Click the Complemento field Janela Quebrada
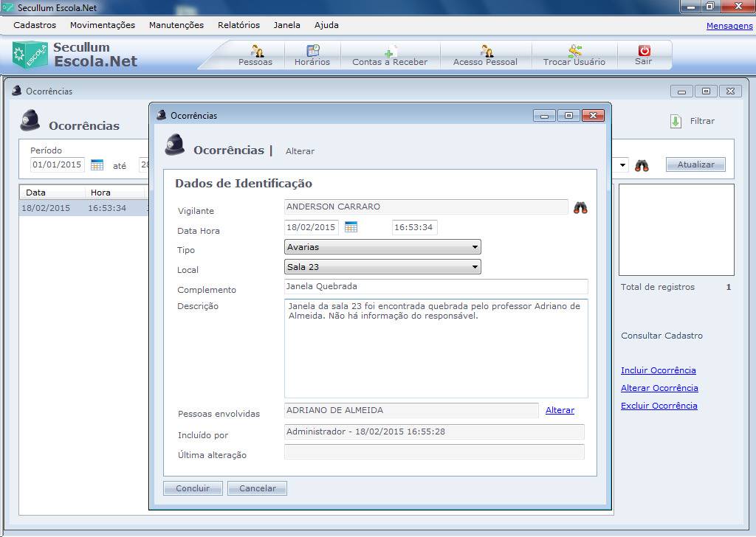The image size is (756, 537). coord(436,286)
